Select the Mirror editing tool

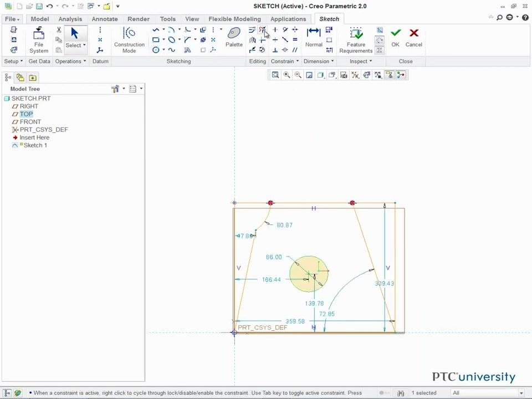tap(252, 40)
